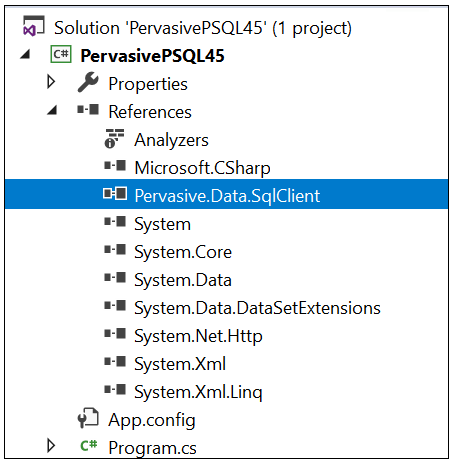
Task: Click the App.config file icon
Action: point(88,418)
